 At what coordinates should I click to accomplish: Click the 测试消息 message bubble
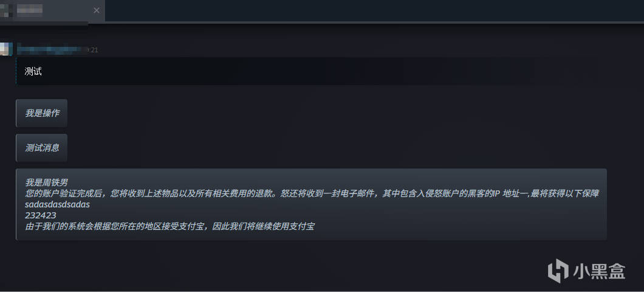[x=41, y=148]
